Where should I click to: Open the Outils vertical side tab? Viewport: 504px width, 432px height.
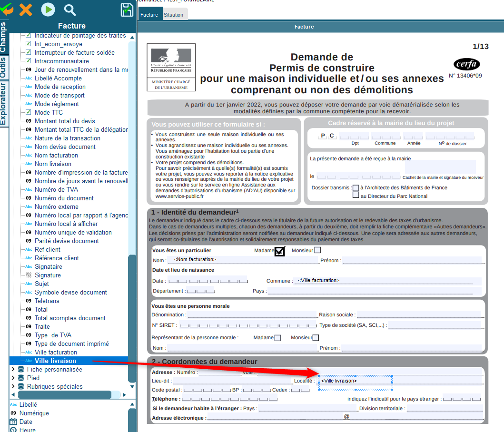[x=4, y=68]
